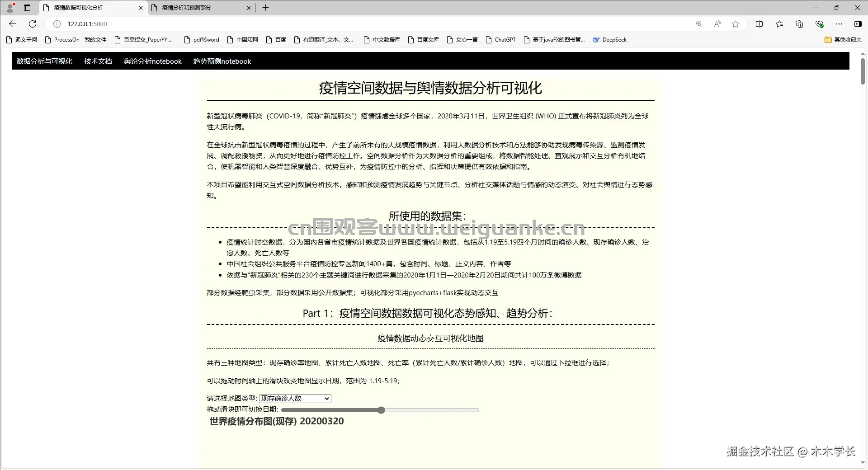
Task: Open the 有道翻译 bookmark
Action: pyautogui.click(x=324, y=40)
